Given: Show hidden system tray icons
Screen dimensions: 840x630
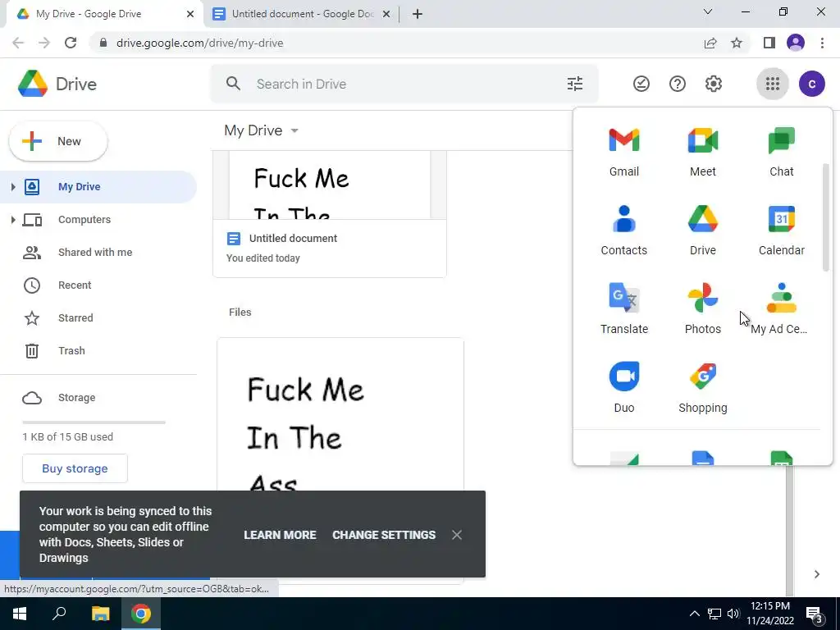Looking at the screenshot, I should 694,614.
